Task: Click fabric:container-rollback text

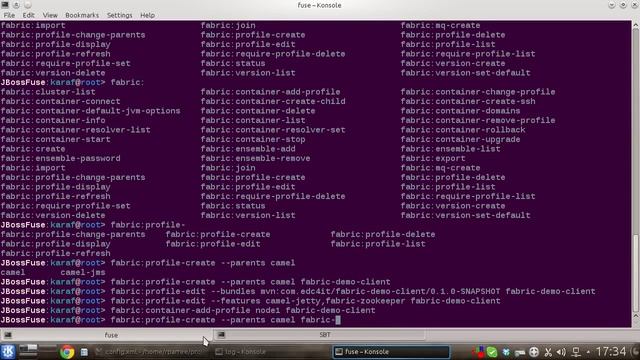Action: (463, 130)
